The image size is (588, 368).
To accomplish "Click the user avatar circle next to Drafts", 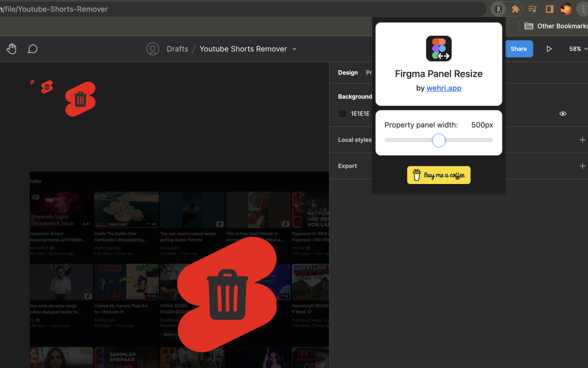I will (x=153, y=49).
